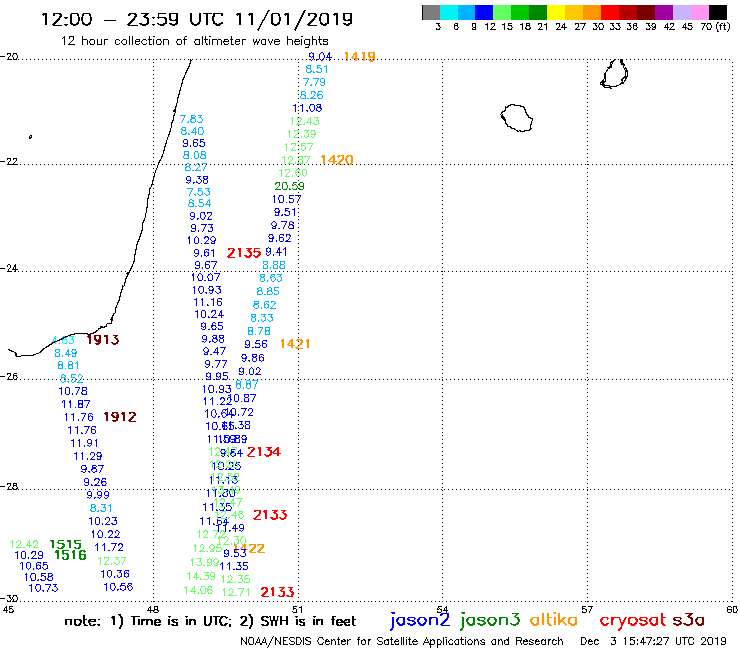Viewport: 740px width, 650px height.
Task: Select the 's3a' satellite legend label
Action: (689, 620)
